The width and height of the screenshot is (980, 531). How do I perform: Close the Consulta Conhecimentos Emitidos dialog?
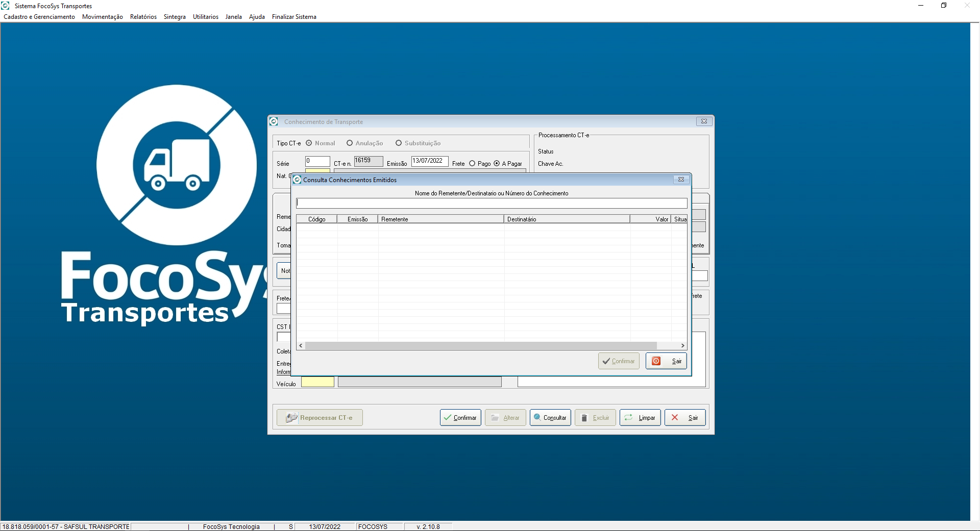coord(681,180)
